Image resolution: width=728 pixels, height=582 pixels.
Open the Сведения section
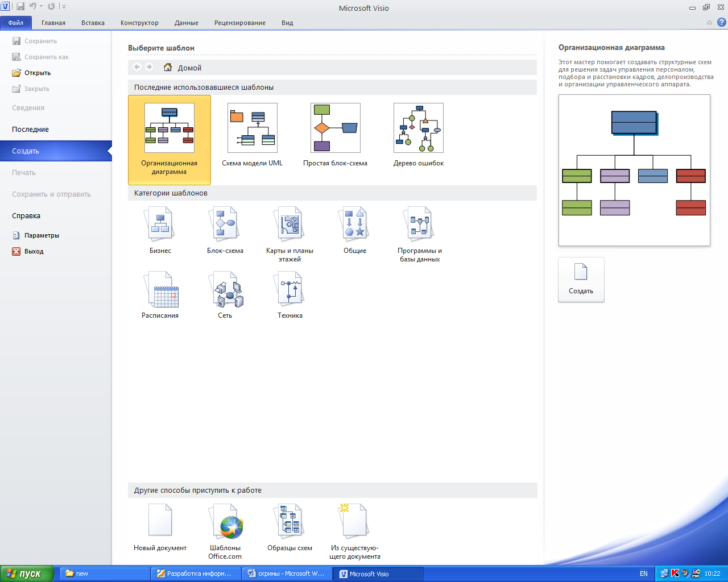56,108
